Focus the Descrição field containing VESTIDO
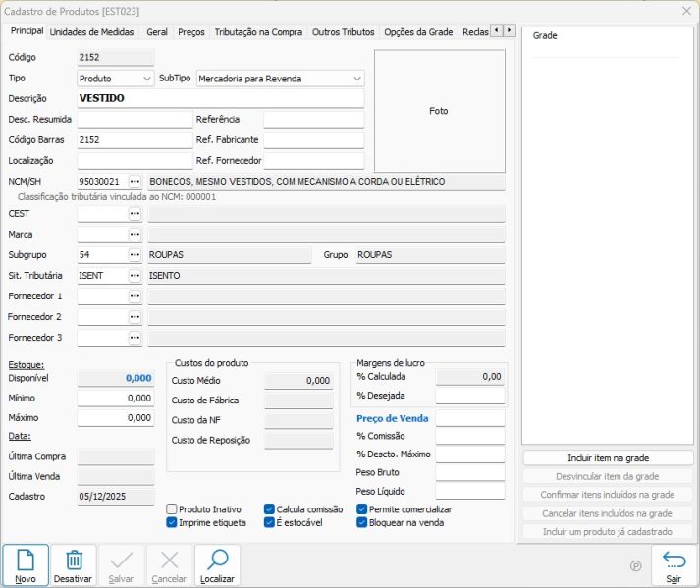Screen dimensions: 700x588 pyautogui.click(x=220, y=99)
